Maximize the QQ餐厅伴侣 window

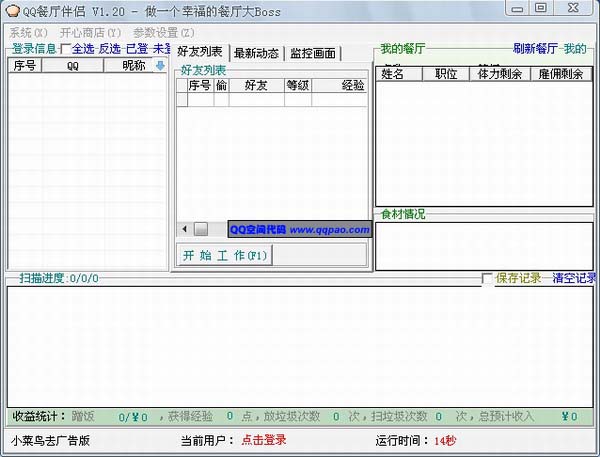click(x=541, y=8)
